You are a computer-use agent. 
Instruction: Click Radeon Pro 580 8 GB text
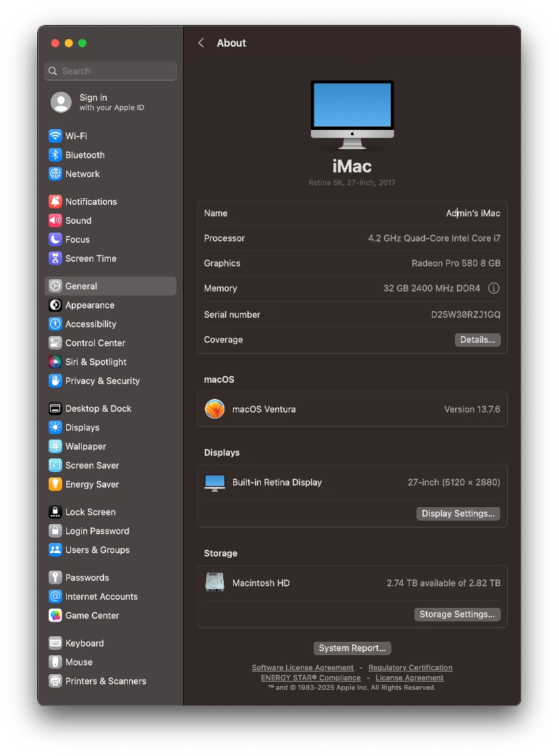tap(456, 263)
